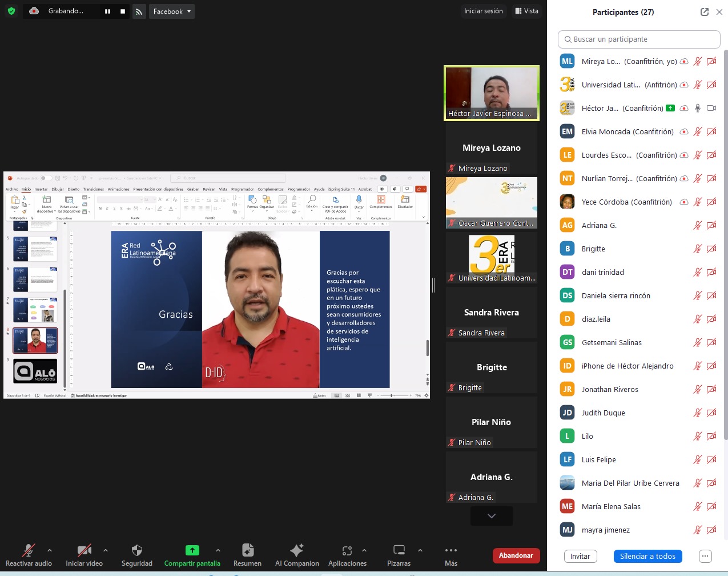The width and height of the screenshot is (728, 576).
Task: Open the Vista view menu
Action: pyautogui.click(x=526, y=11)
